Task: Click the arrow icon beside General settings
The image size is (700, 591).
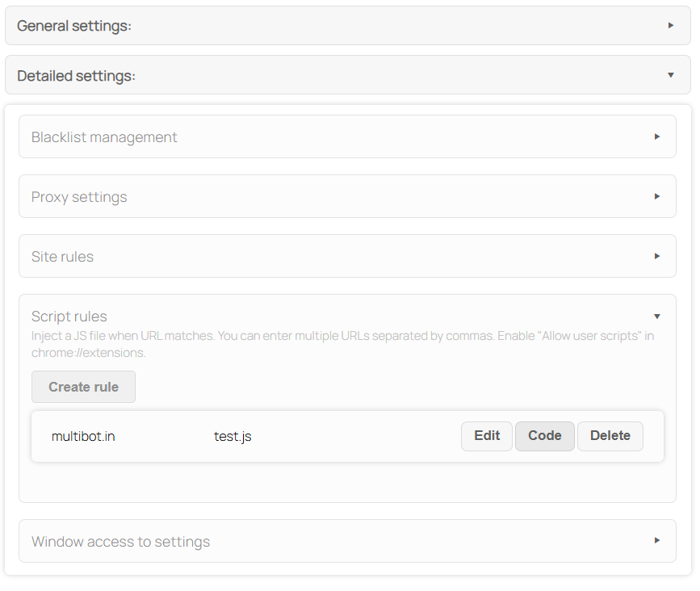Action: (671, 26)
